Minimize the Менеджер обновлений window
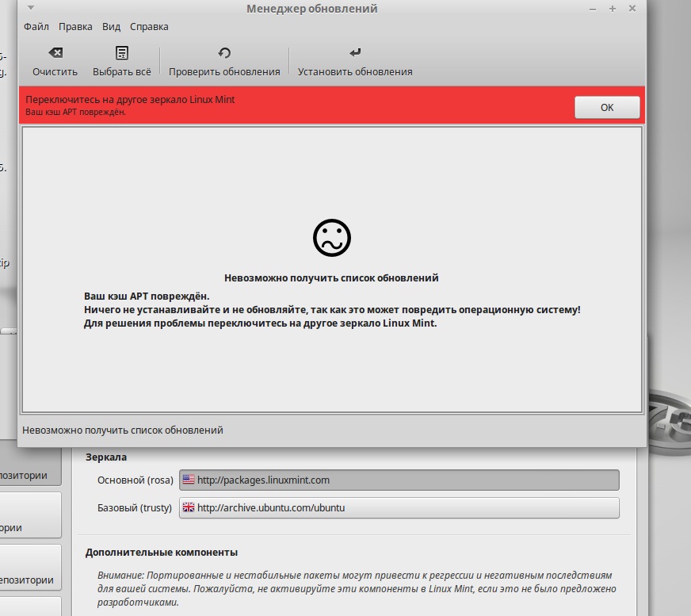 [x=592, y=9]
